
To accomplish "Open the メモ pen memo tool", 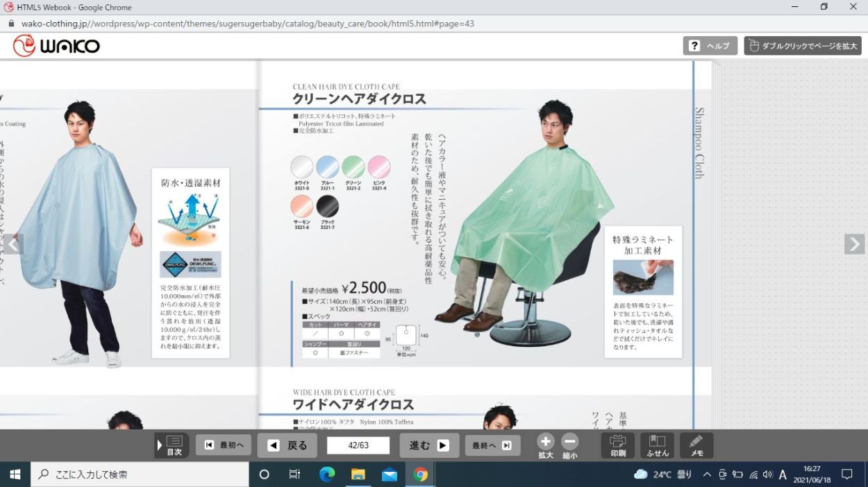I will click(x=696, y=445).
